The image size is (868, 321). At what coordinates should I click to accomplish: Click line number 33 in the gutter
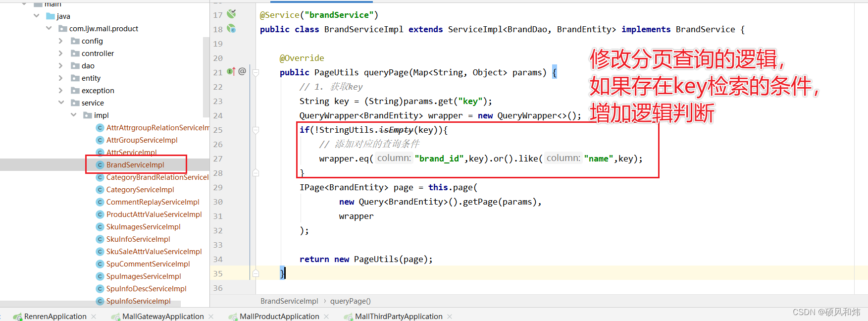click(218, 245)
